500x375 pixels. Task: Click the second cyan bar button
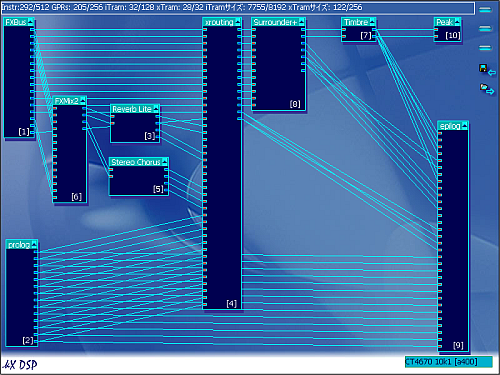(x=485, y=29)
